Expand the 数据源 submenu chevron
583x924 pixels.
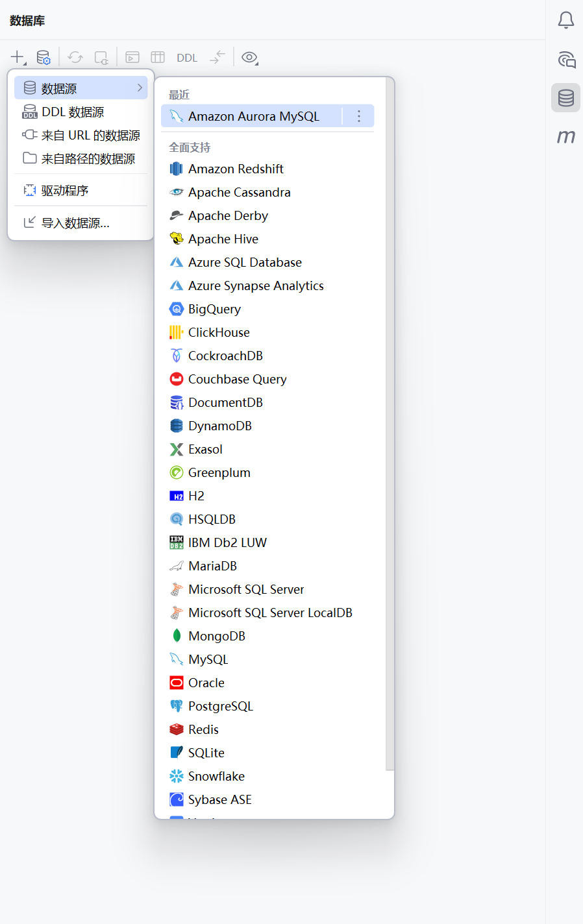click(x=140, y=88)
